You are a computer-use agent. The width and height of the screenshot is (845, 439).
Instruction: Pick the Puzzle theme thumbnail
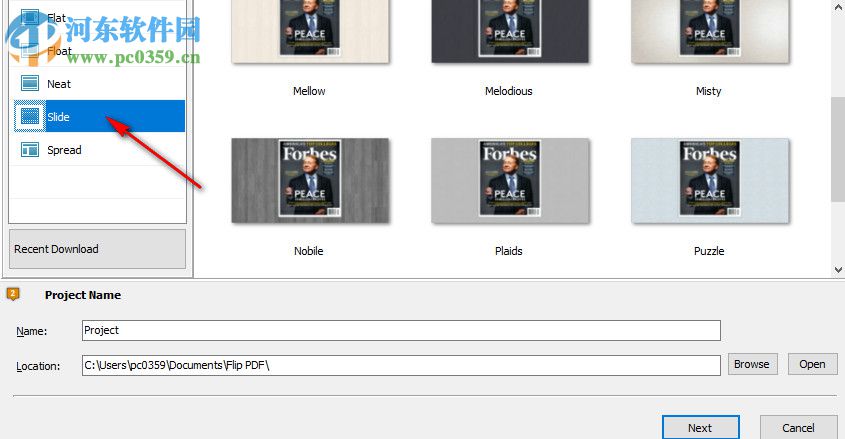tap(710, 180)
